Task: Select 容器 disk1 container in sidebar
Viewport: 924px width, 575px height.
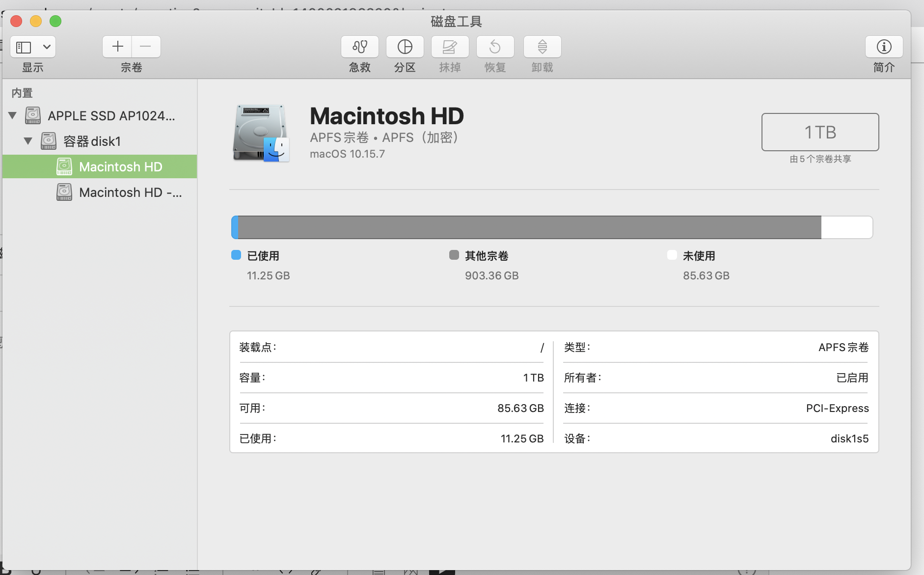Action: point(92,141)
